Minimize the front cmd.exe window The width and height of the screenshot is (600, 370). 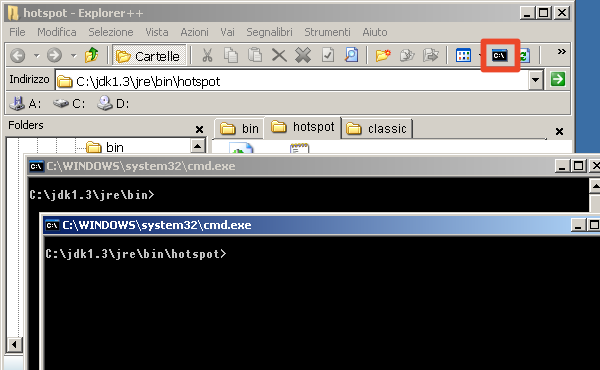click(x=578, y=225)
